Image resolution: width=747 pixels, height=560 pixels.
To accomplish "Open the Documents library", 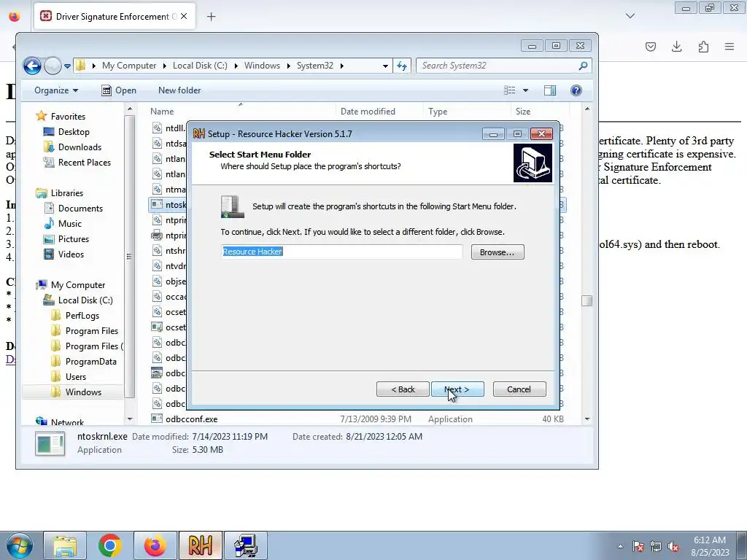I will click(x=80, y=208).
